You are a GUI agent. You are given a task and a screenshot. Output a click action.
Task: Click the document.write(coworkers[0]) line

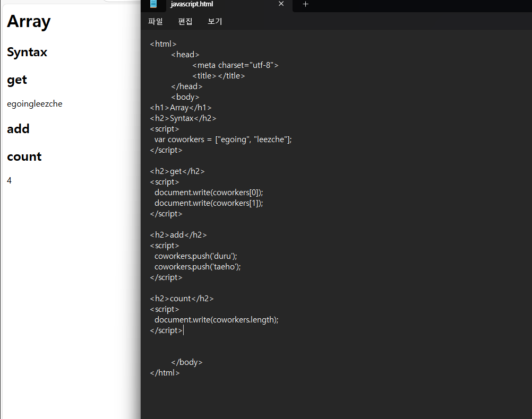209,193
